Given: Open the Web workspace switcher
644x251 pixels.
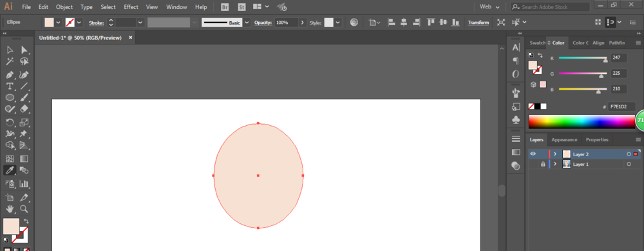Looking at the screenshot, I should [489, 7].
